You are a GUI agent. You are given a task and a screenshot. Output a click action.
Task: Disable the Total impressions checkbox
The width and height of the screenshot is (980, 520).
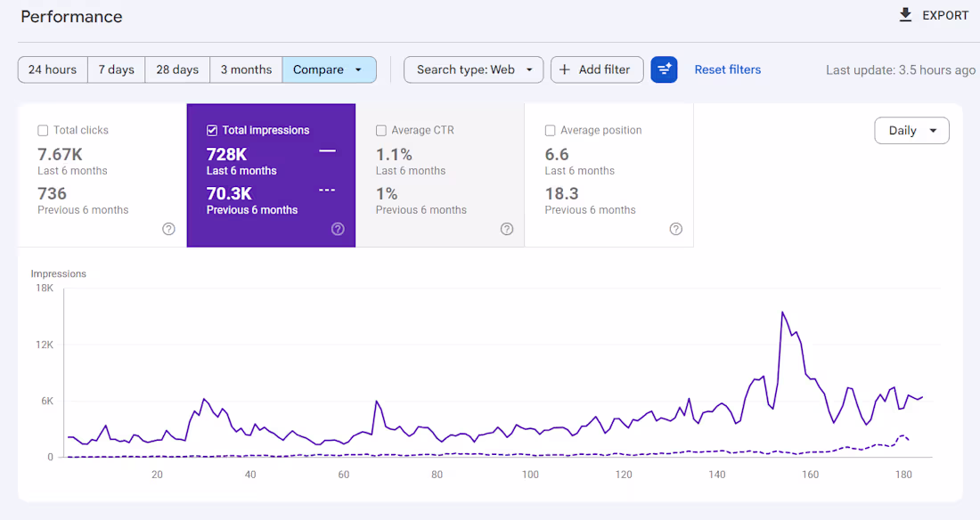tap(213, 129)
